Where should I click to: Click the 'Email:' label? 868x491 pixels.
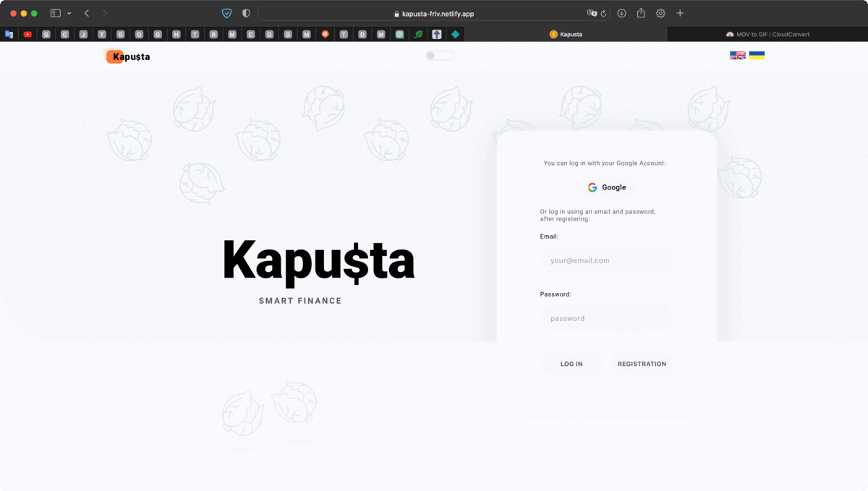coord(549,236)
